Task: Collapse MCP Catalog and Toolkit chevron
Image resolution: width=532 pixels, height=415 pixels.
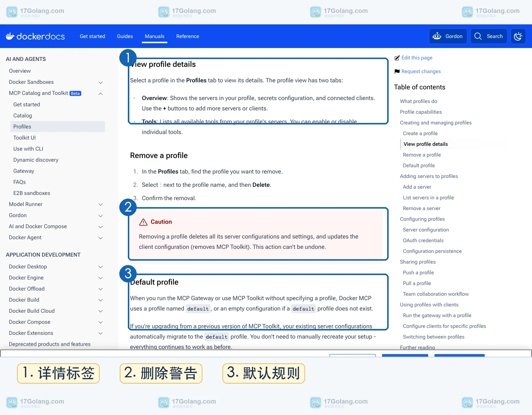Action: click(x=100, y=93)
